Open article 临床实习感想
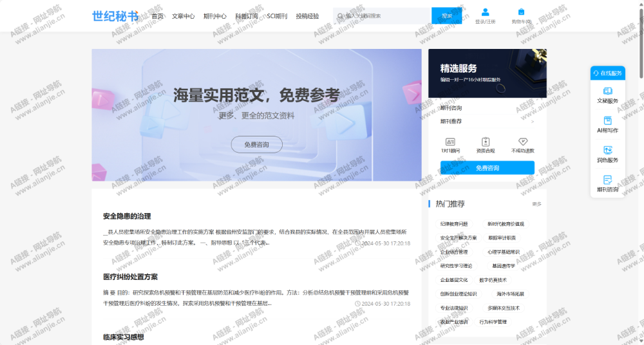 pyautogui.click(x=124, y=337)
